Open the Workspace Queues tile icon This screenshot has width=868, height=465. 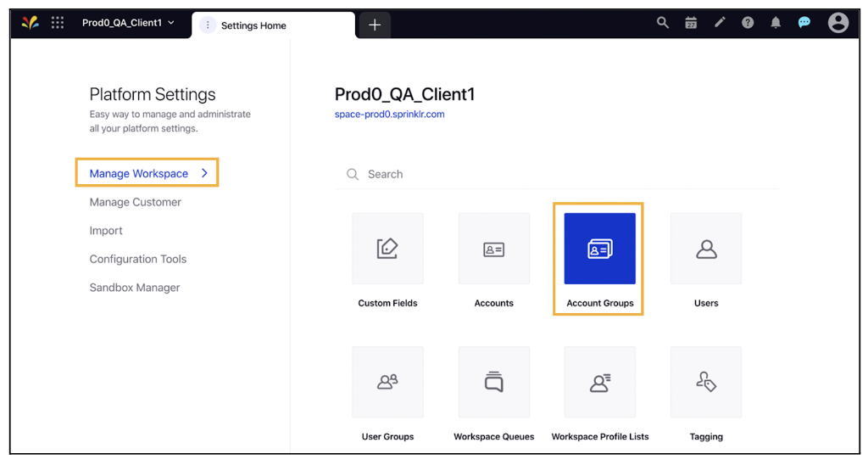tap(494, 382)
